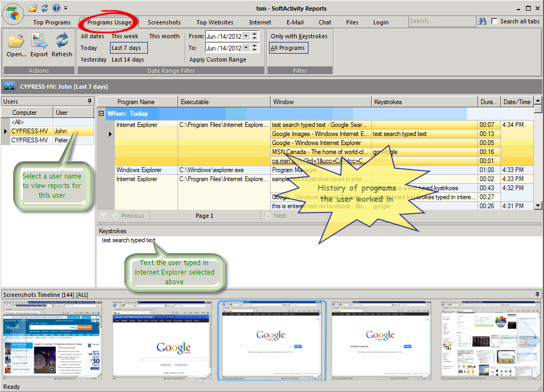
Task: Click the To date field
Action: pos(224,48)
